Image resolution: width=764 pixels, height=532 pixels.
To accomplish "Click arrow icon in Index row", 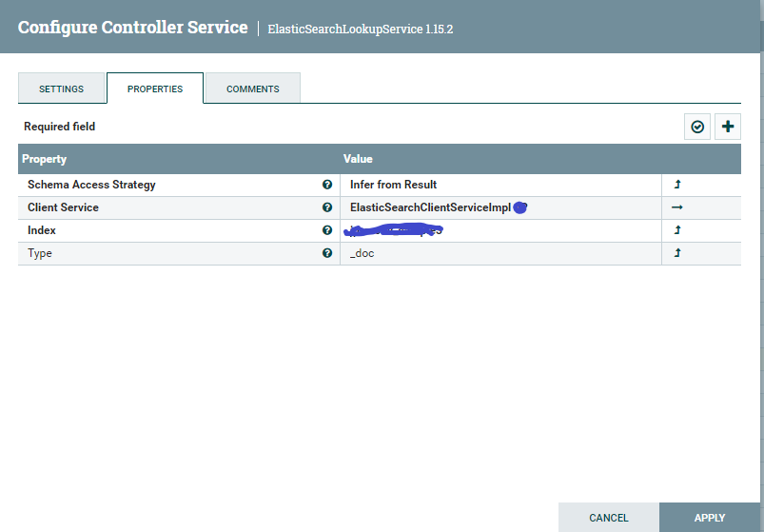I will click(x=677, y=230).
